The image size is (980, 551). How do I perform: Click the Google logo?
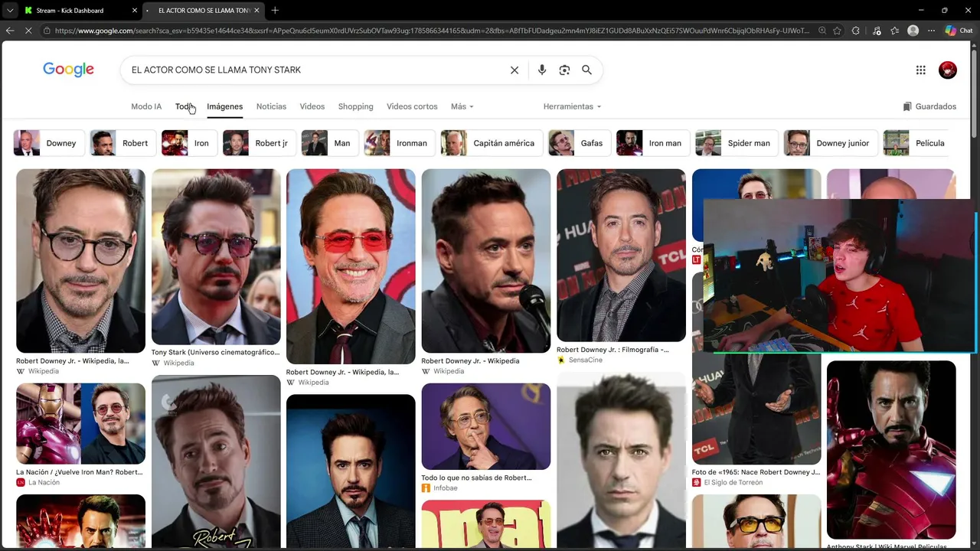(x=68, y=70)
